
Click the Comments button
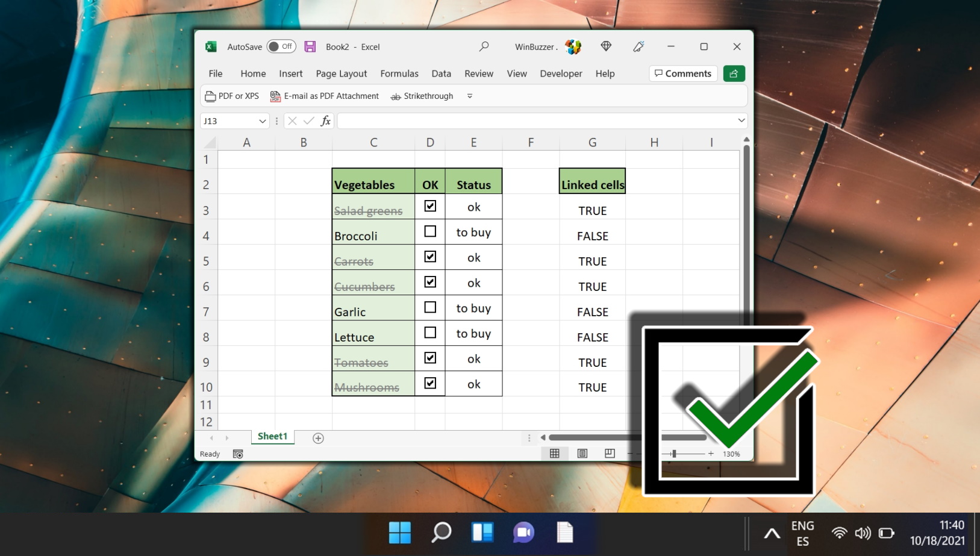tap(683, 73)
